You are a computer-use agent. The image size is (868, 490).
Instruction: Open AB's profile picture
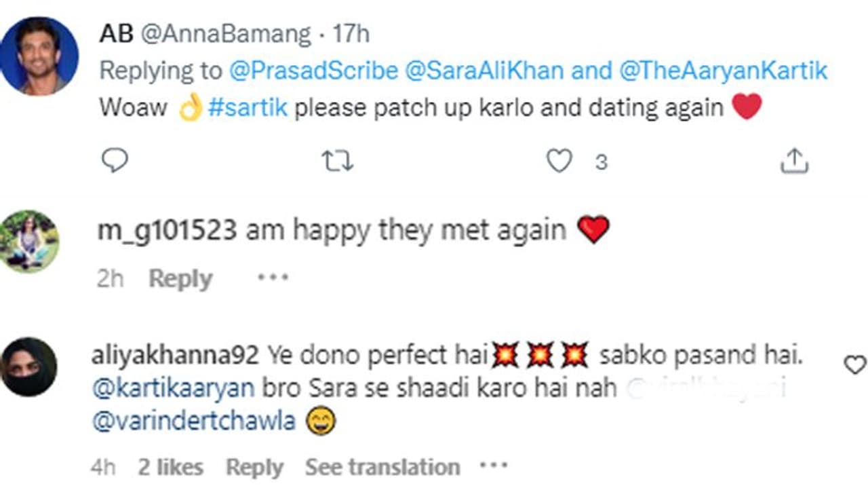(39, 56)
